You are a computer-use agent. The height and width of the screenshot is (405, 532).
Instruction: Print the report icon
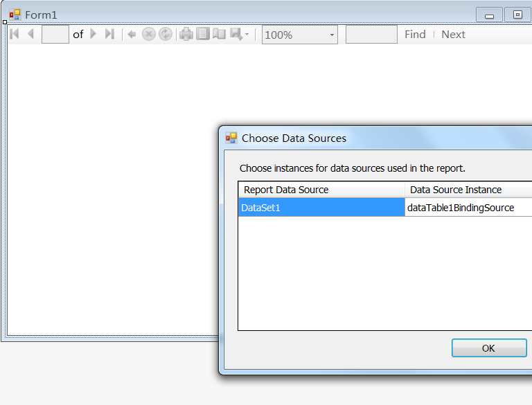[186, 34]
